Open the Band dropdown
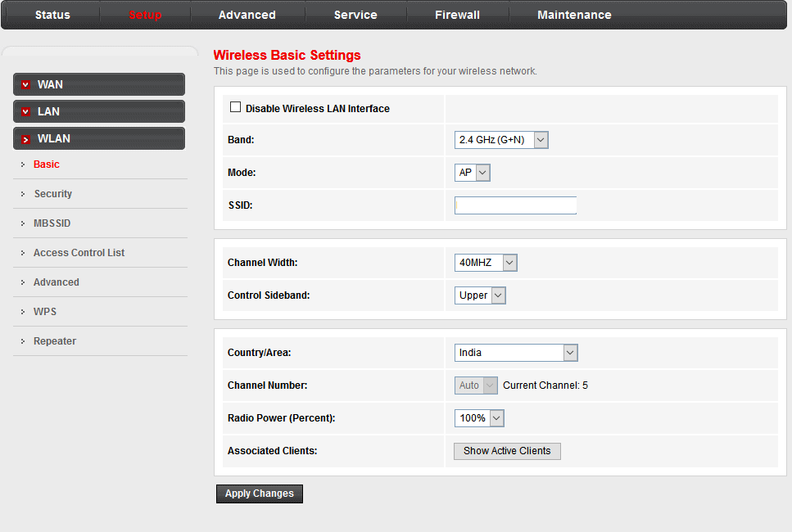Viewport: 792px width, 532px height. pos(501,140)
